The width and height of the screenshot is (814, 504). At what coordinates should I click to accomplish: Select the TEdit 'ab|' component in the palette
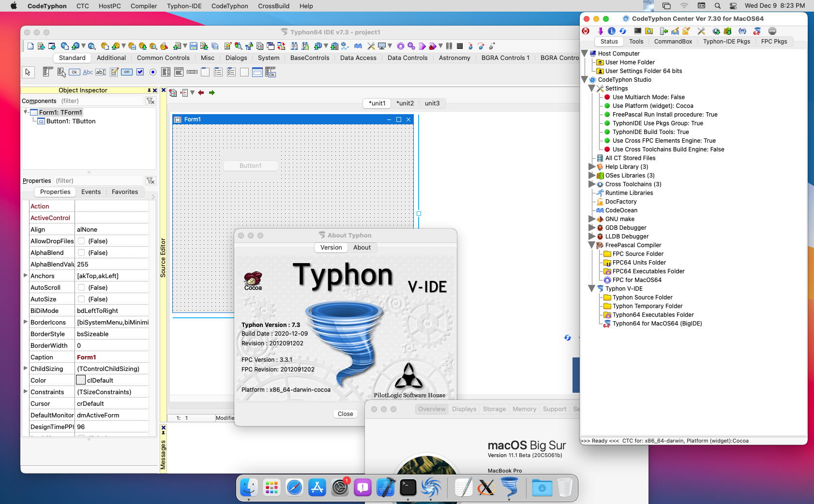pos(101,72)
